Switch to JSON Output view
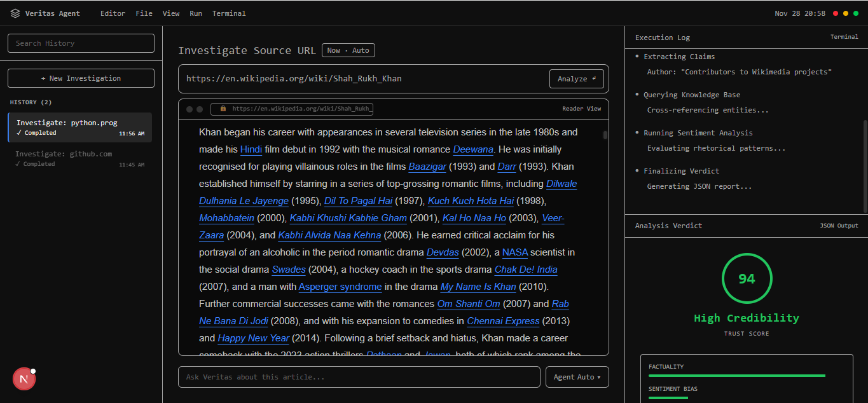Viewport: 868px width, 403px height. click(x=839, y=226)
